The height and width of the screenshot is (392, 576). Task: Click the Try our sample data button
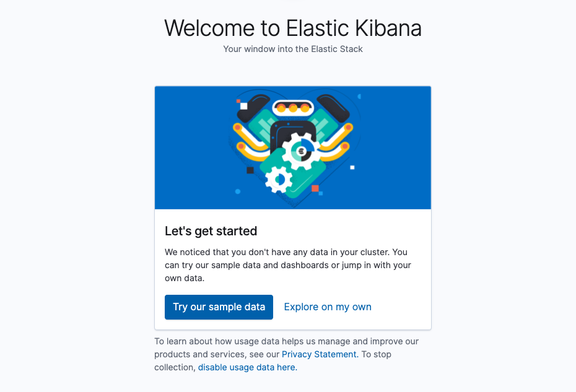[219, 307]
